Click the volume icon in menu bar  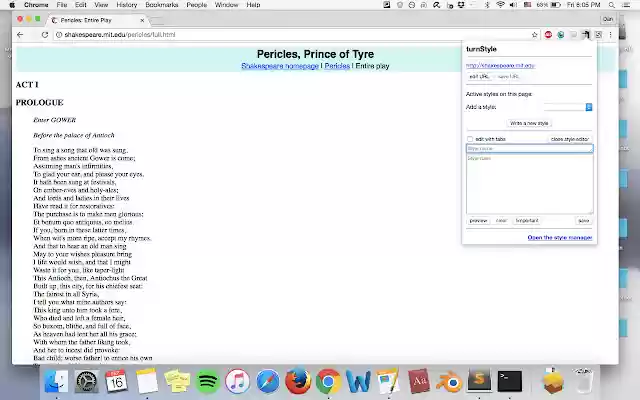(x=513, y=5)
